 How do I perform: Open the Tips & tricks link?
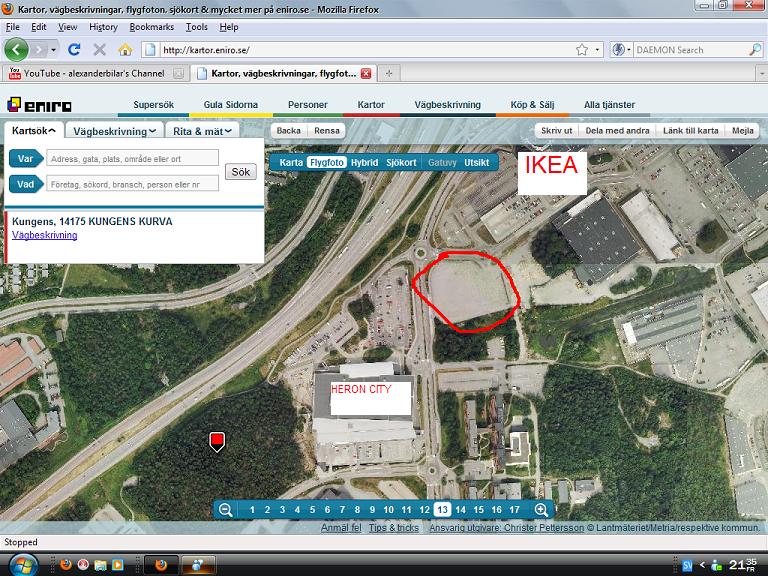coord(394,528)
